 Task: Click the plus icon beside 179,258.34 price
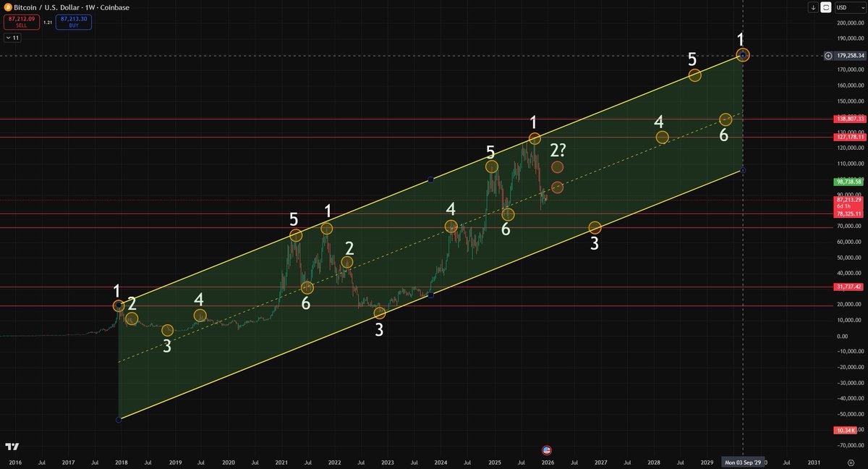click(827, 56)
